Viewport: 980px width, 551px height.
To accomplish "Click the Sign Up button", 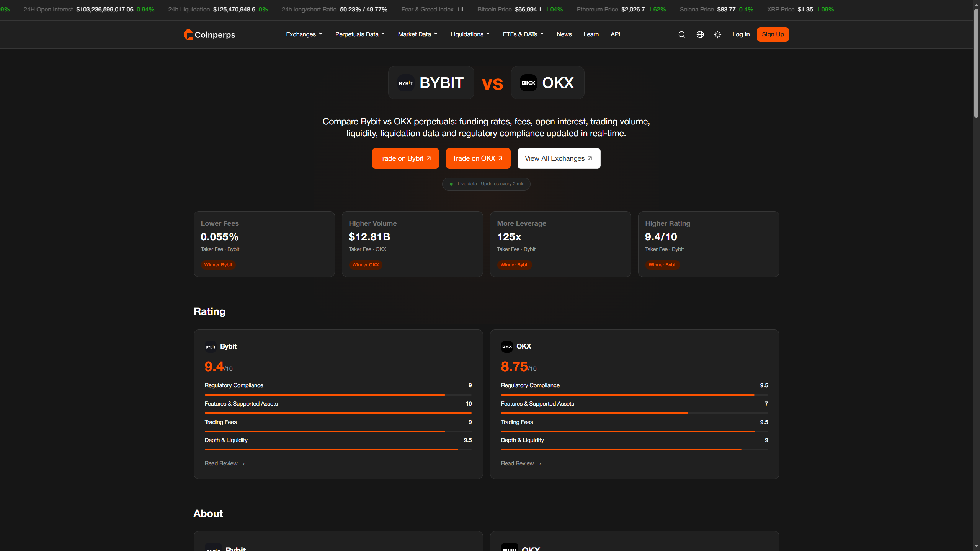I will (773, 34).
